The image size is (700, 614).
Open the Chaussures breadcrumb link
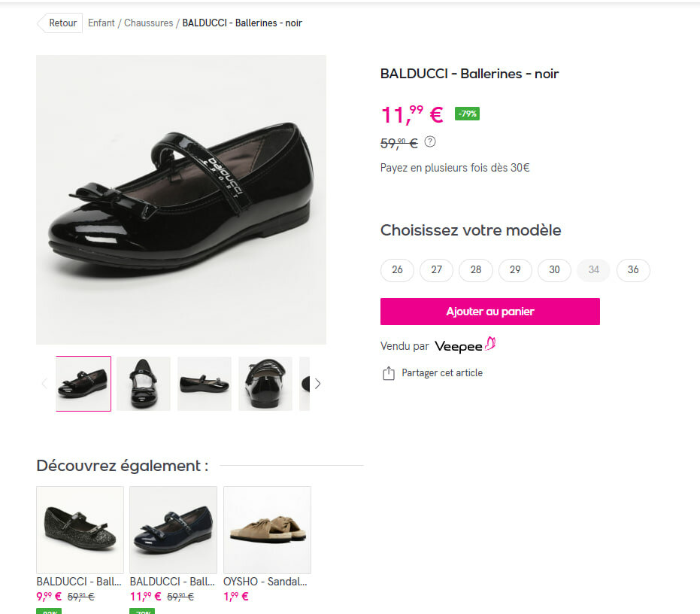coord(148,23)
